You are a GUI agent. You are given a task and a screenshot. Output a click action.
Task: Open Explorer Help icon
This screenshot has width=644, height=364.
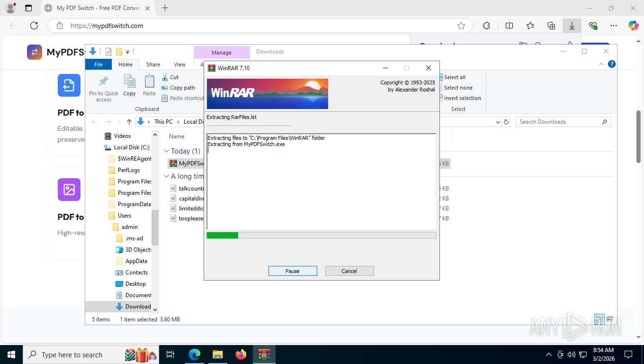(612, 64)
